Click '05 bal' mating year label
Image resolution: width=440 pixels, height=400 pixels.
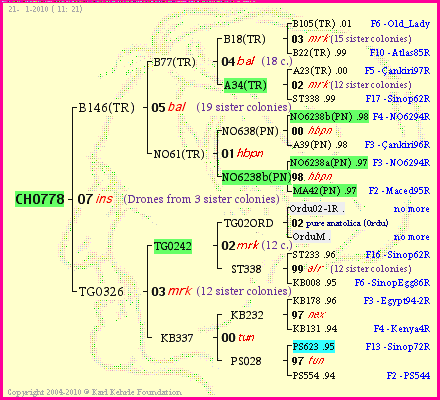(168, 107)
